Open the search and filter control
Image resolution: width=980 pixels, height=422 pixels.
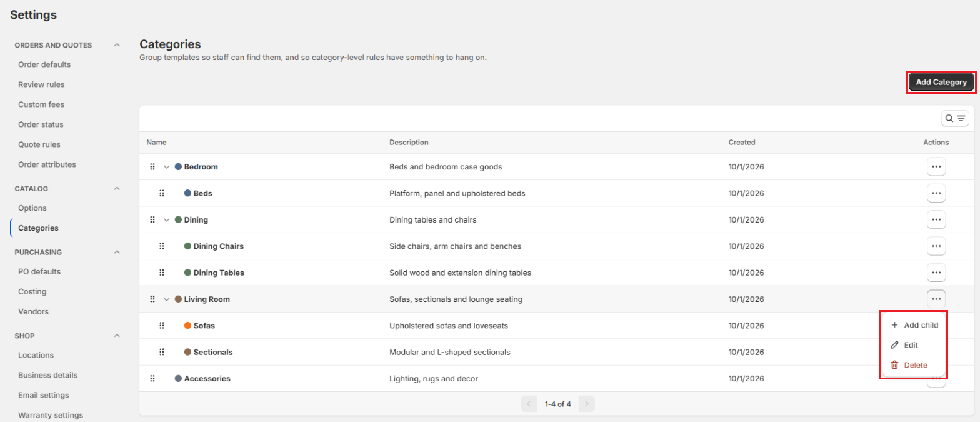(956, 118)
